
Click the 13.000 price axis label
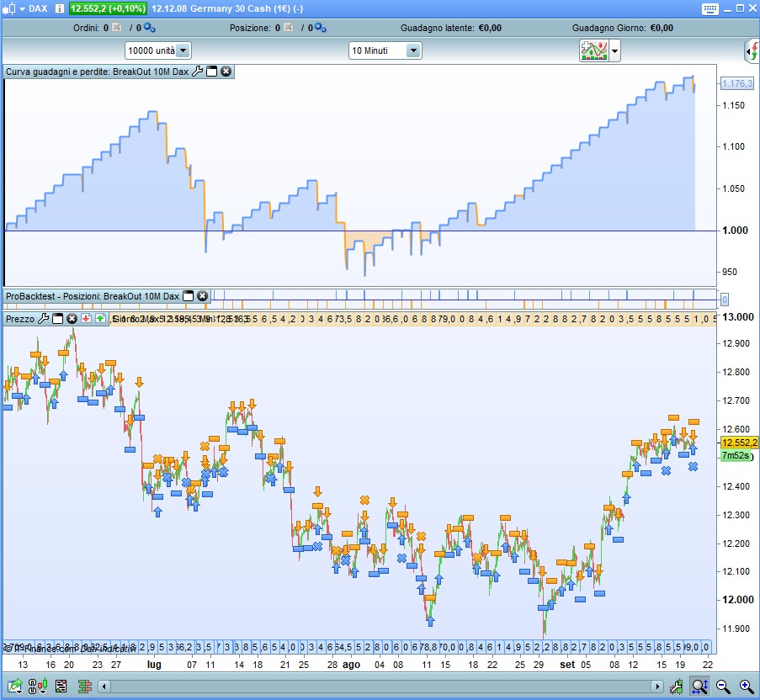[x=738, y=317]
